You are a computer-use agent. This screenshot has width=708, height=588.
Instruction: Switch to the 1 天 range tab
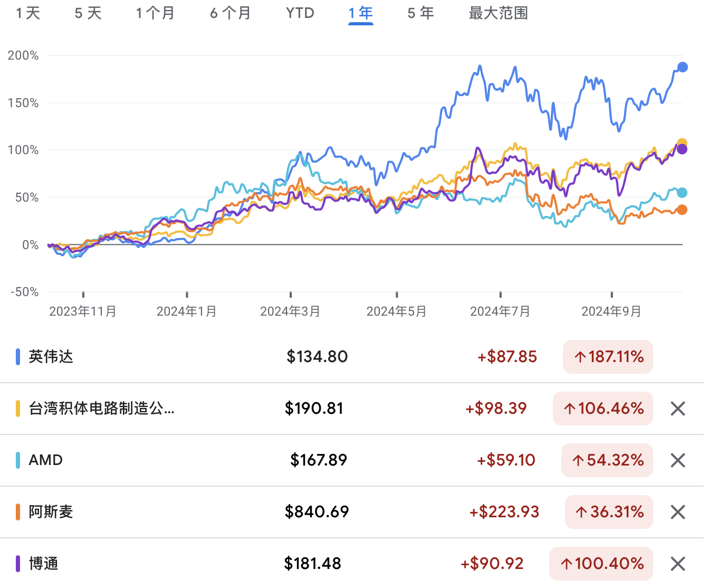28,13
